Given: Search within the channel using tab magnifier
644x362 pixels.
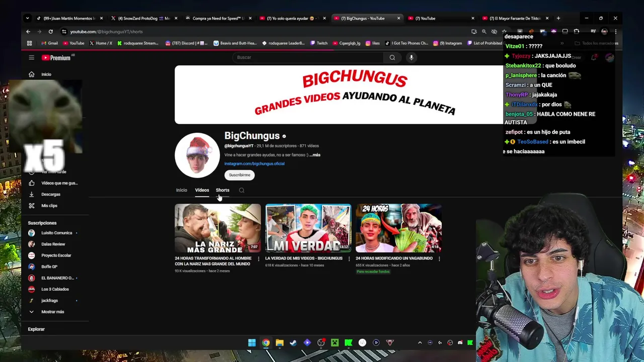Looking at the screenshot, I should point(242,190).
